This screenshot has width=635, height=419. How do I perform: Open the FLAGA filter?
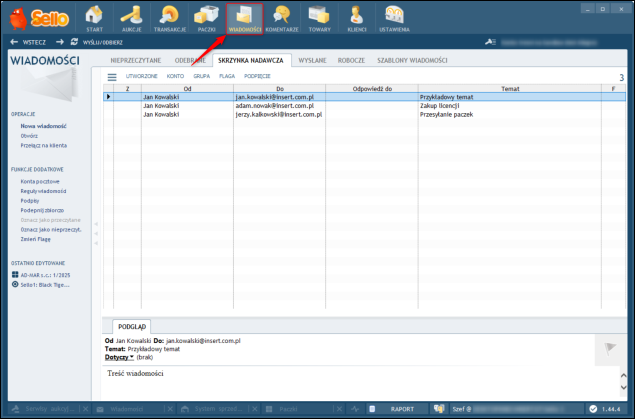pyautogui.click(x=227, y=76)
